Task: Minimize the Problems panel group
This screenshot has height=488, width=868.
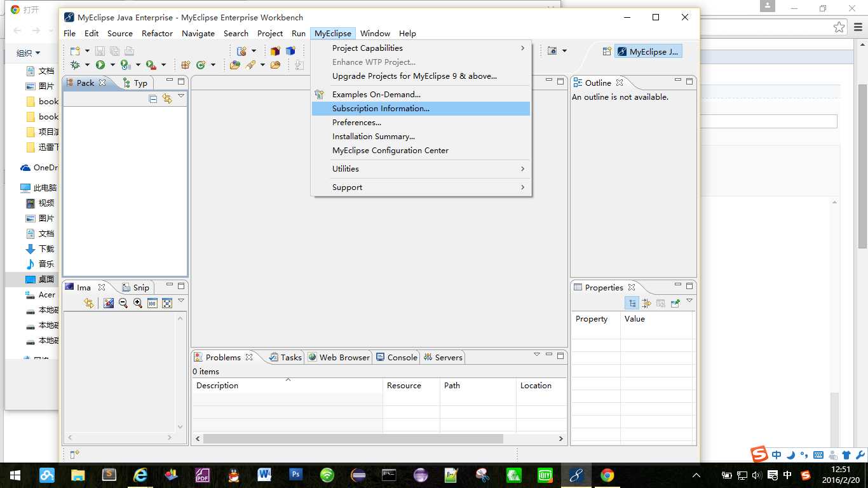Action: coord(549,355)
